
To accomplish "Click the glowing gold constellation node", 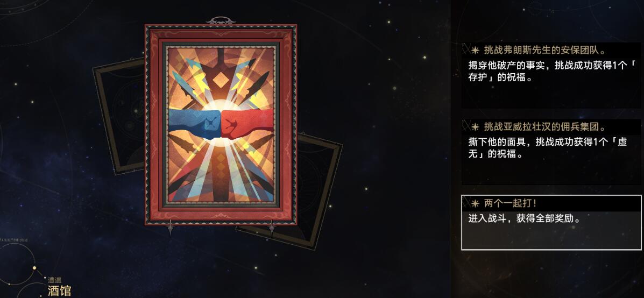I will click(34, 268).
